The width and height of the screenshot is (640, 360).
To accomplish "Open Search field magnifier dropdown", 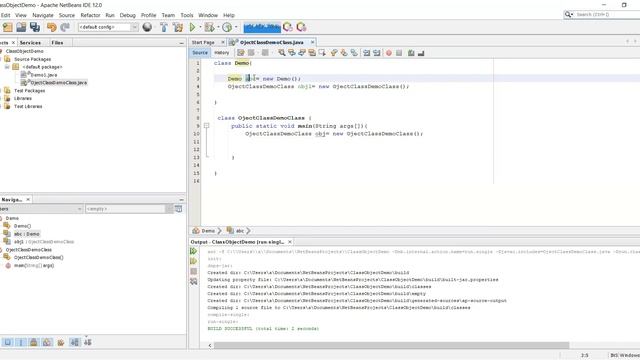I will click(x=569, y=15).
